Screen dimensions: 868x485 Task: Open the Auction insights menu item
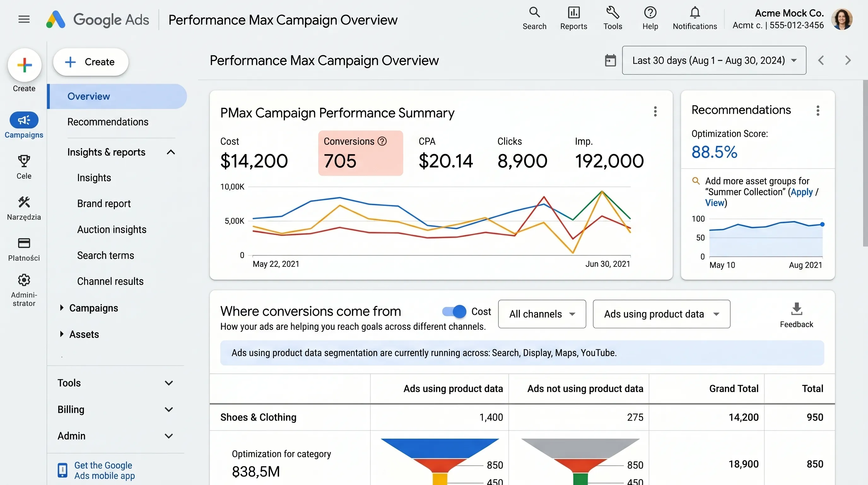point(112,229)
